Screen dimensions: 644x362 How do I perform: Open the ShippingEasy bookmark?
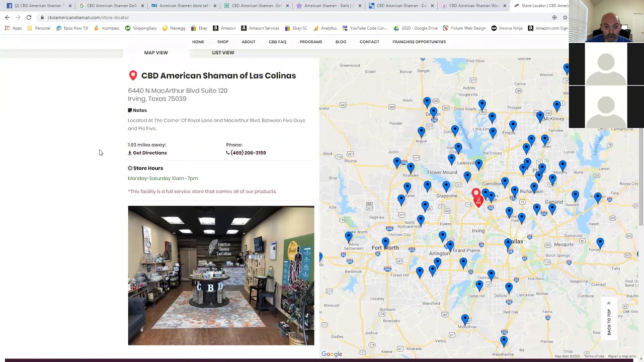click(x=141, y=28)
